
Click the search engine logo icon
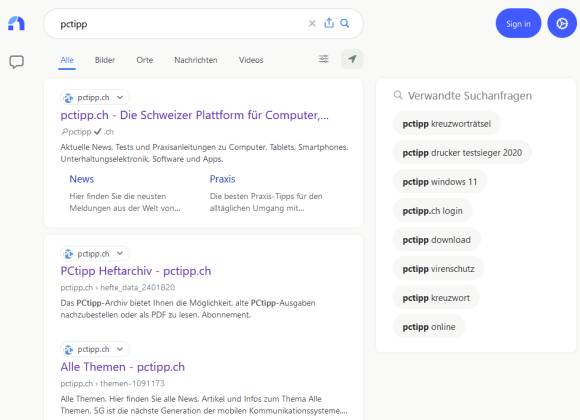coord(16,23)
